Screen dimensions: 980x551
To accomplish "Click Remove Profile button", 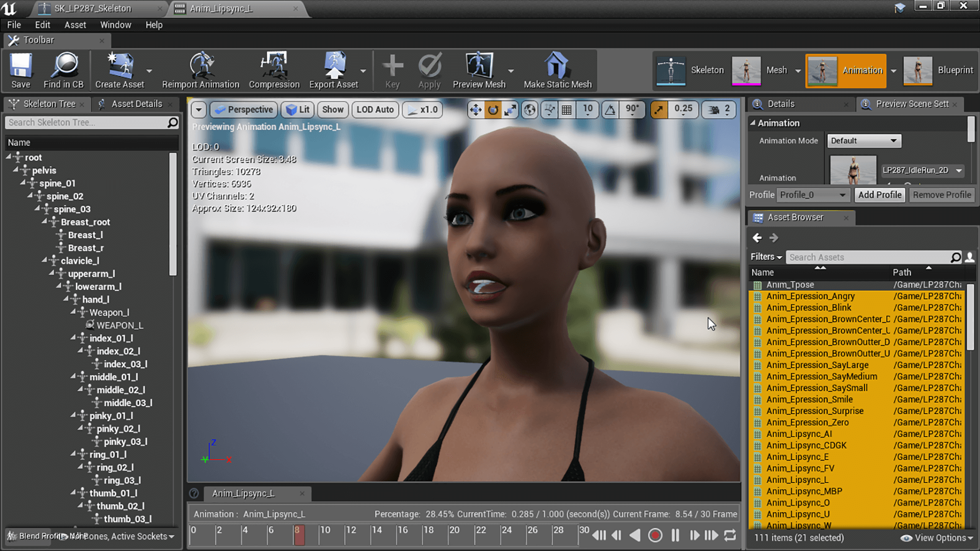I will pos(941,194).
